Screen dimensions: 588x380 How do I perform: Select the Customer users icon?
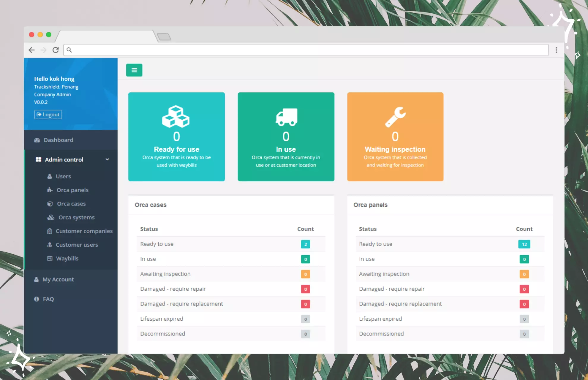[50, 245]
